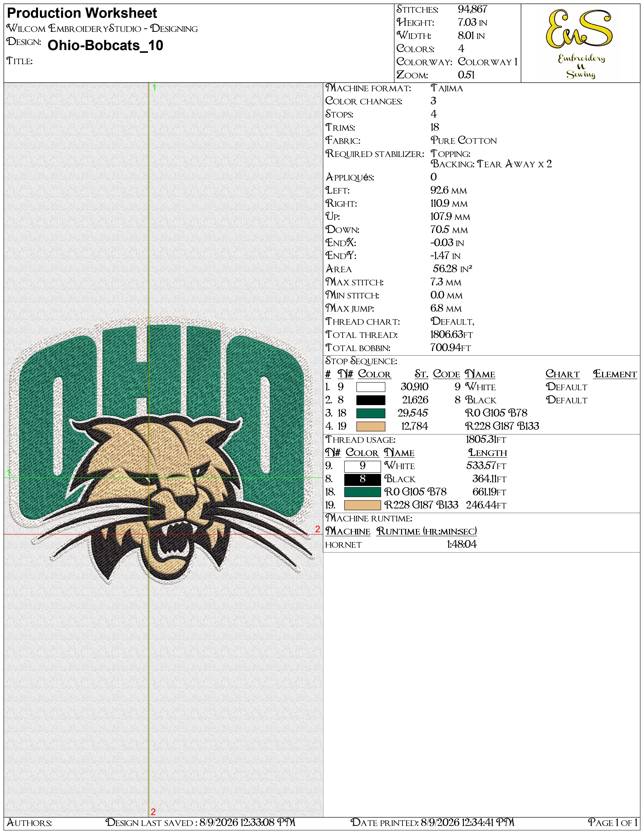
Task: Select the Thread Usage total "1805.31ft"
Action: (x=486, y=439)
